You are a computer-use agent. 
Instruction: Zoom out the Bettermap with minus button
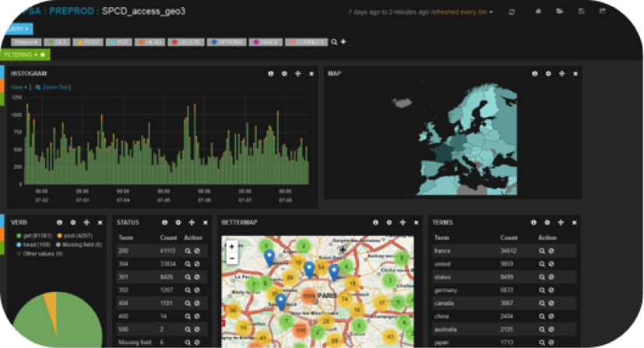point(231,258)
